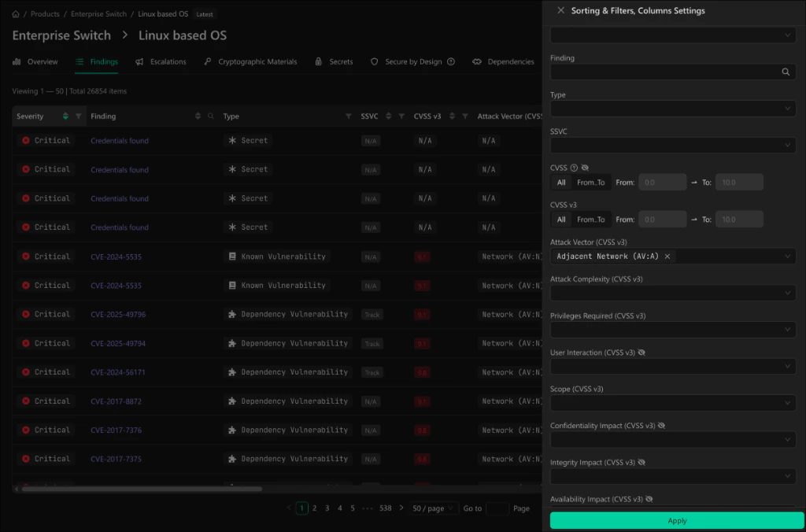This screenshot has height=532, width=806.
Task: Go to page 538 in pagination
Action: click(386, 508)
